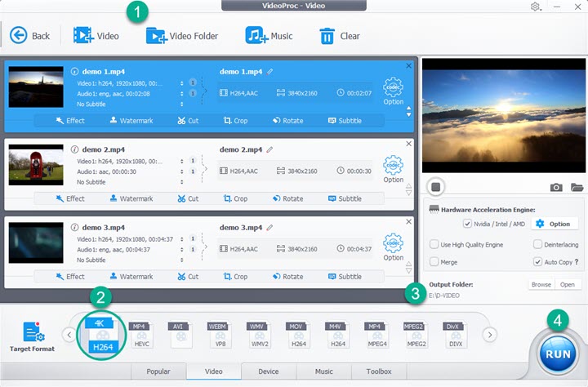
Task: Move demo 2.mp4 down in list
Action: [409, 193]
